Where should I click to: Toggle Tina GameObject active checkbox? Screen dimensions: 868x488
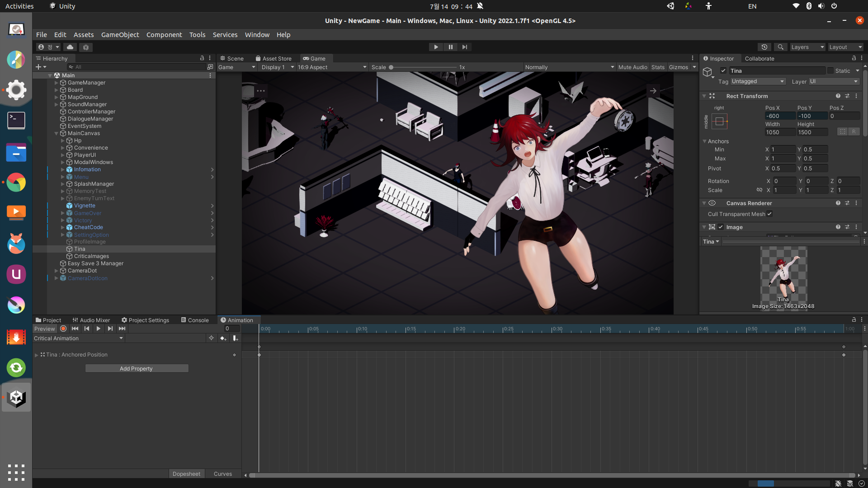(x=723, y=70)
